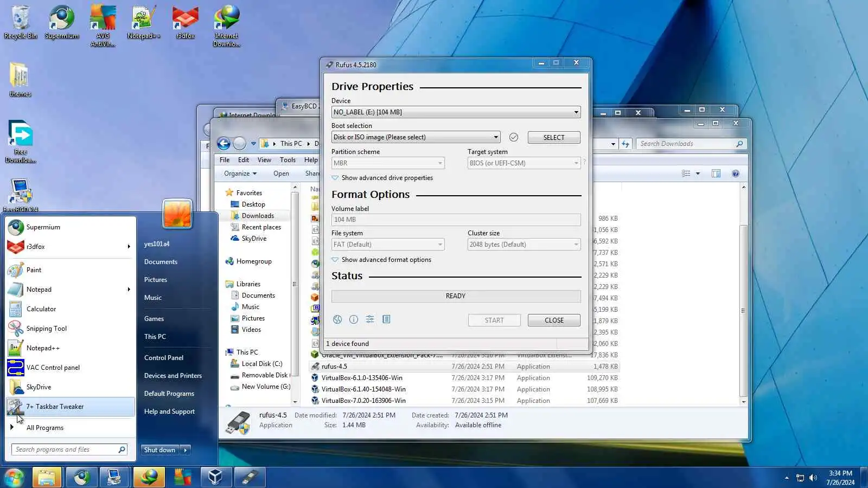Click the CLOSE button in Rufus
This screenshot has height=488, width=868.
click(554, 320)
